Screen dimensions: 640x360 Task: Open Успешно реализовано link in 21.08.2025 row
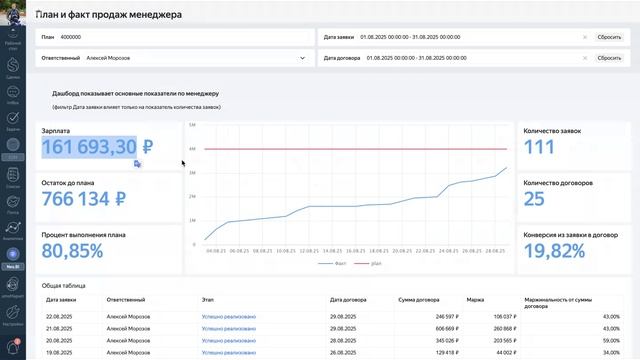click(x=229, y=329)
